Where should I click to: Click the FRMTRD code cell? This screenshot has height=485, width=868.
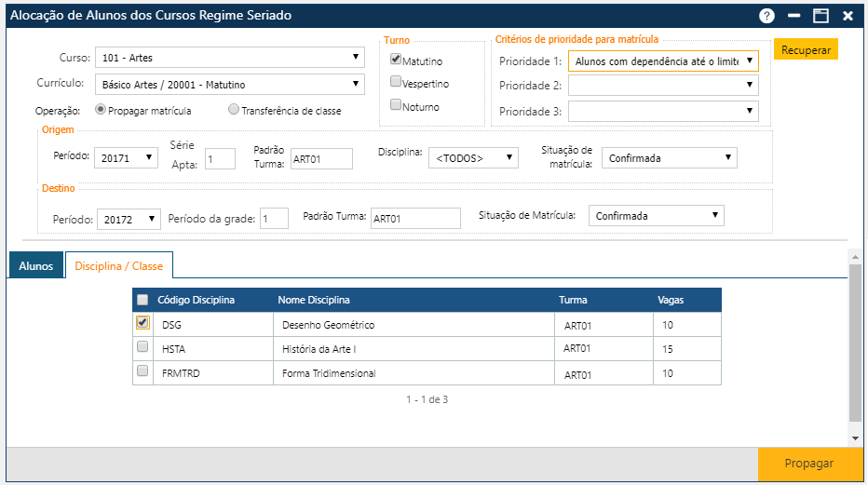point(215,373)
